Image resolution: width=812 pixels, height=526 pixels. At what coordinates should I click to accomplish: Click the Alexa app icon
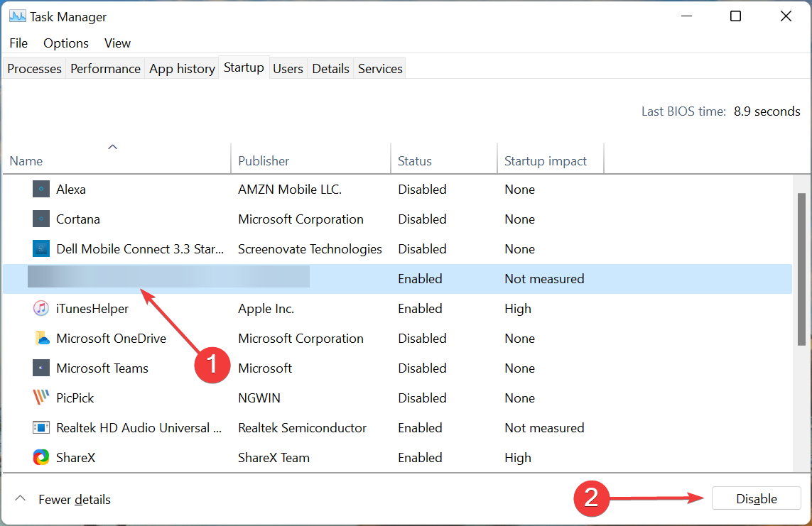click(x=41, y=190)
